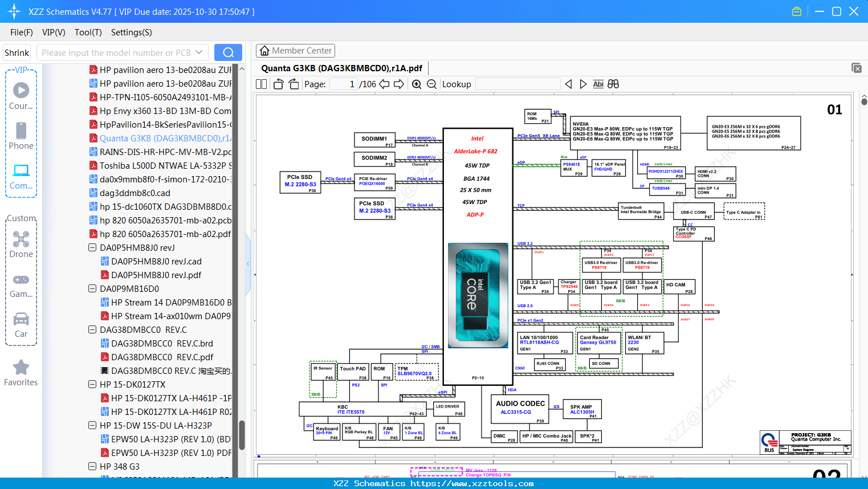This screenshot has height=489, width=868.
Task: Click the blue search button
Action: click(x=228, y=52)
